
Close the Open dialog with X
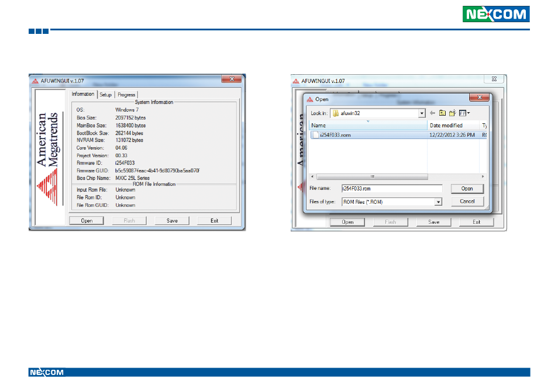pyautogui.click(x=480, y=98)
